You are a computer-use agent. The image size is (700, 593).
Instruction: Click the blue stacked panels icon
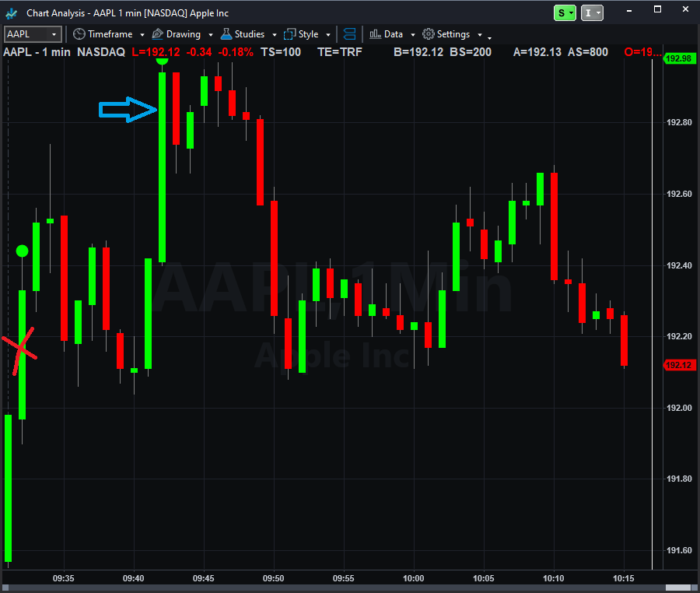point(349,34)
